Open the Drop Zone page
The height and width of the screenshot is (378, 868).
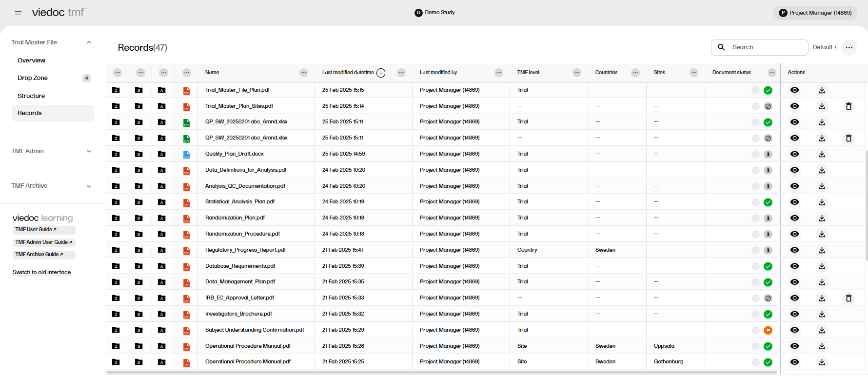(x=33, y=78)
